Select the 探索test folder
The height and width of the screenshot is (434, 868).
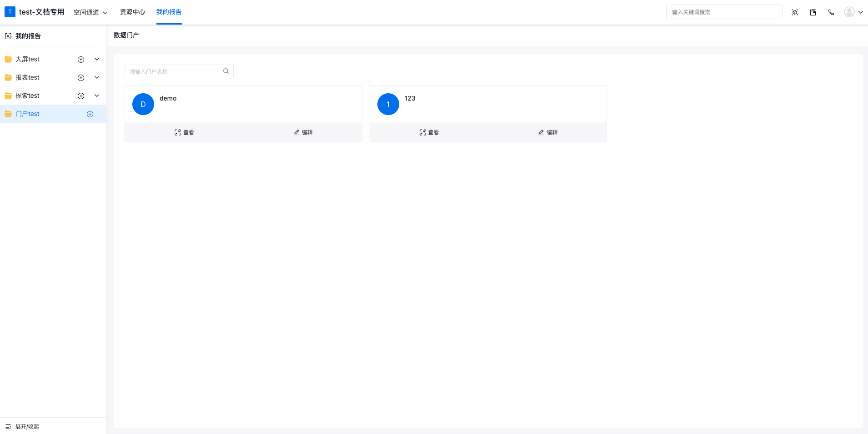coord(27,96)
